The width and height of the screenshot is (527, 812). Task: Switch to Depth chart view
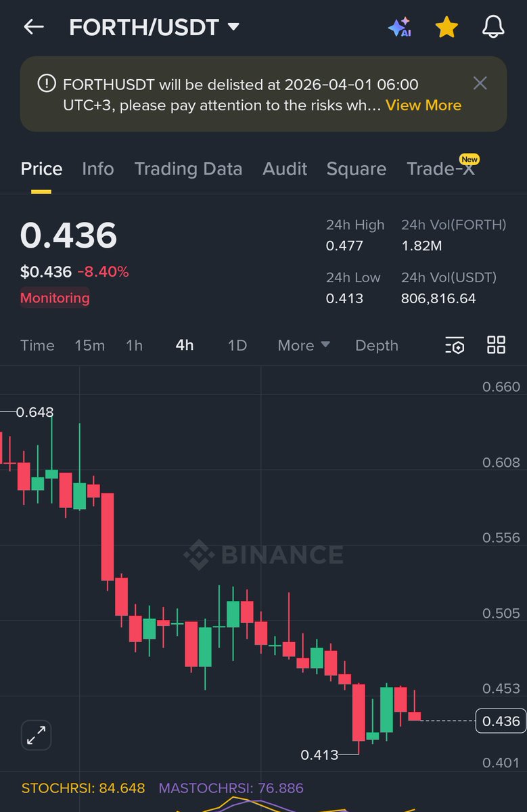click(x=377, y=346)
